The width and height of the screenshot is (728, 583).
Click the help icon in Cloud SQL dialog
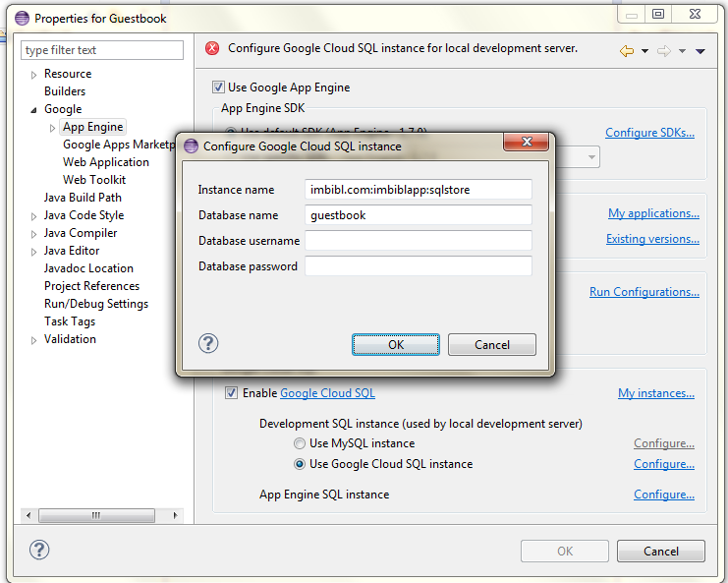208,343
